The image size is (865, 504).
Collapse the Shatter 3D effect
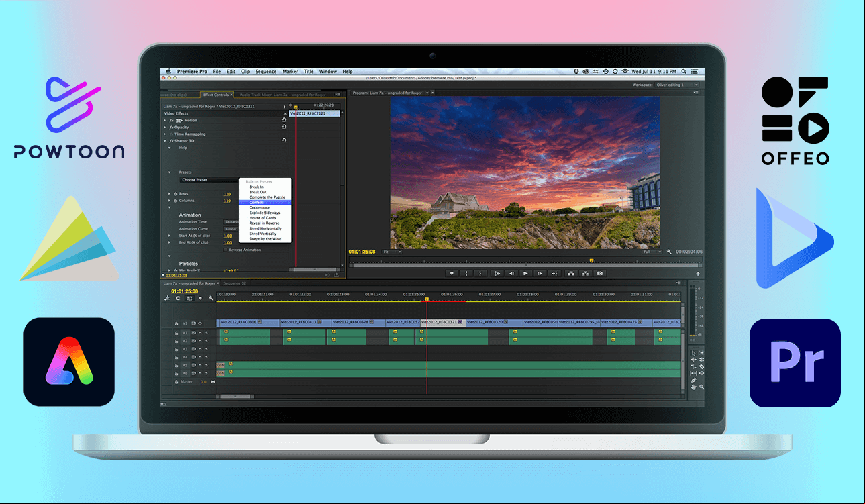pyautogui.click(x=166, y=140)
